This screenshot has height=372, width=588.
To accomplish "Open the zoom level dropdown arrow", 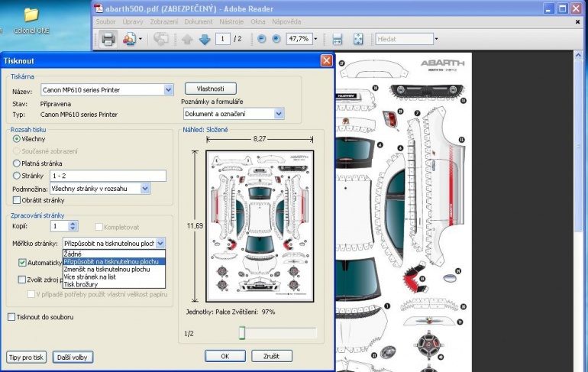I will pyautogui.click(x=315, y=39).
